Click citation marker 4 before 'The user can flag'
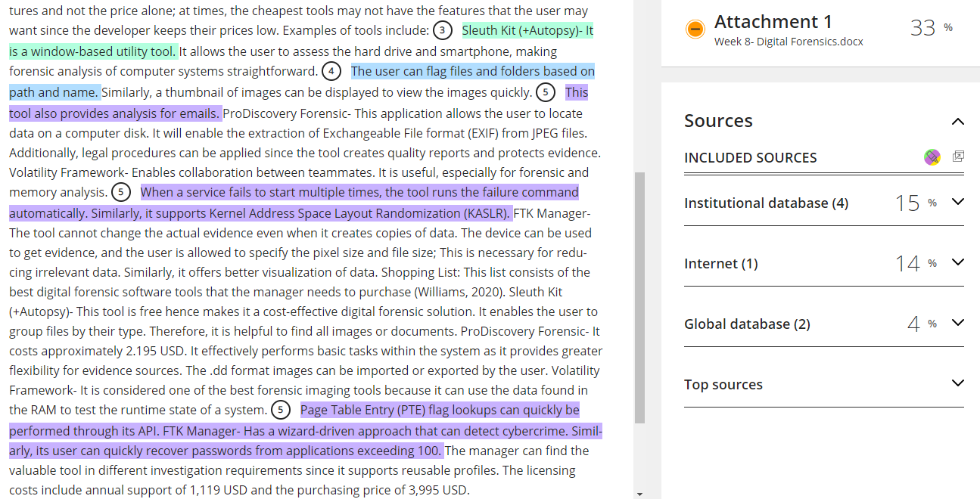This screenshot has width=980, height=499. pyautogui.click(x=331, y=72)
